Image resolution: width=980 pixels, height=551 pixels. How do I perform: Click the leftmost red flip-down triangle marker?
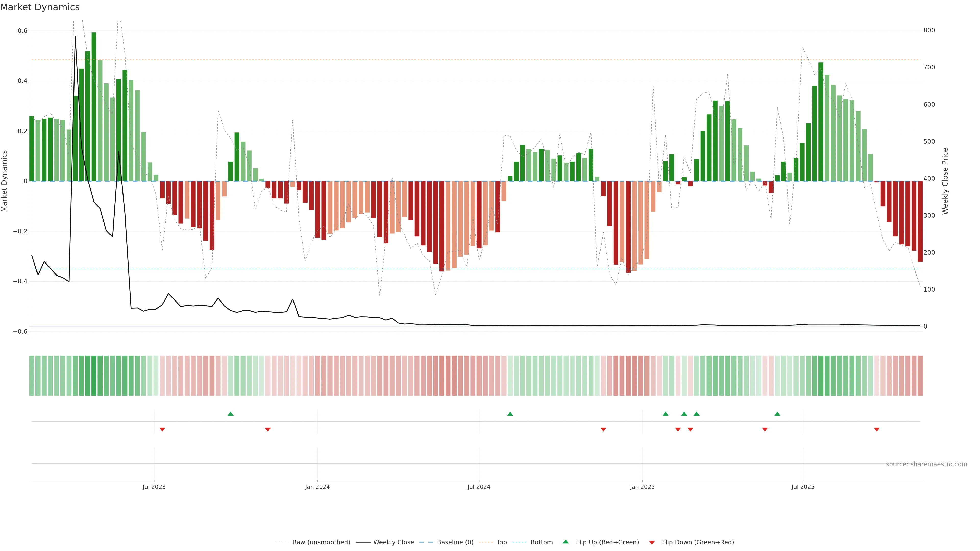tap(162, 429)
